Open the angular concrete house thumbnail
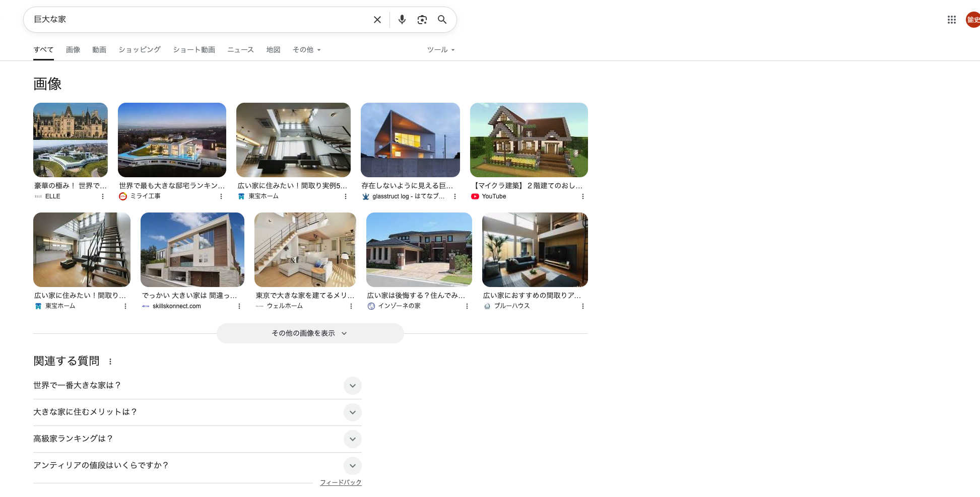The image size is (980, 497). [410, 140]
